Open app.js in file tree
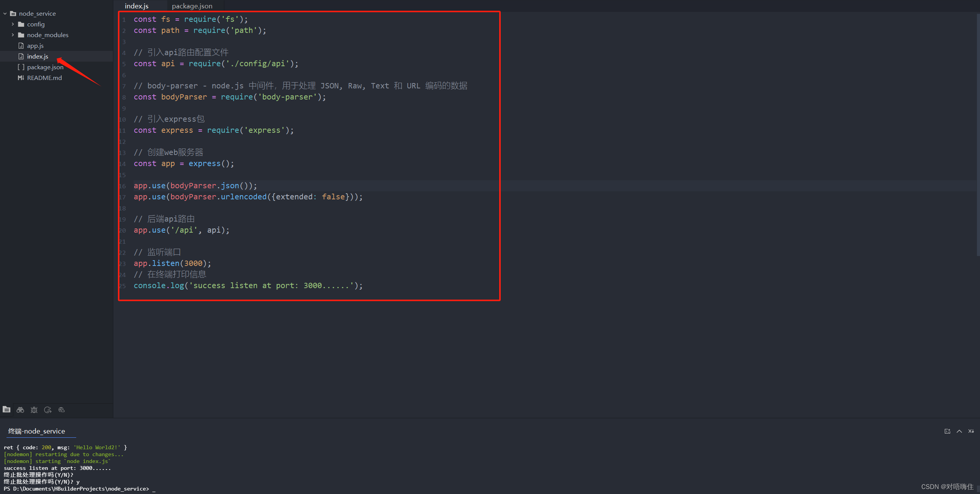This screenshot has width=980, height=494. pyautogui.click(x=35, y=46)
